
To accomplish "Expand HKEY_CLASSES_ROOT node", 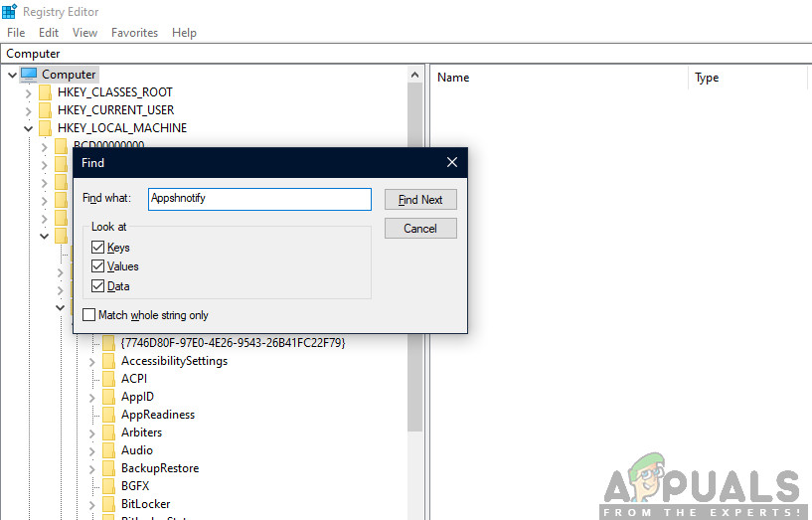I will [29, 93].
